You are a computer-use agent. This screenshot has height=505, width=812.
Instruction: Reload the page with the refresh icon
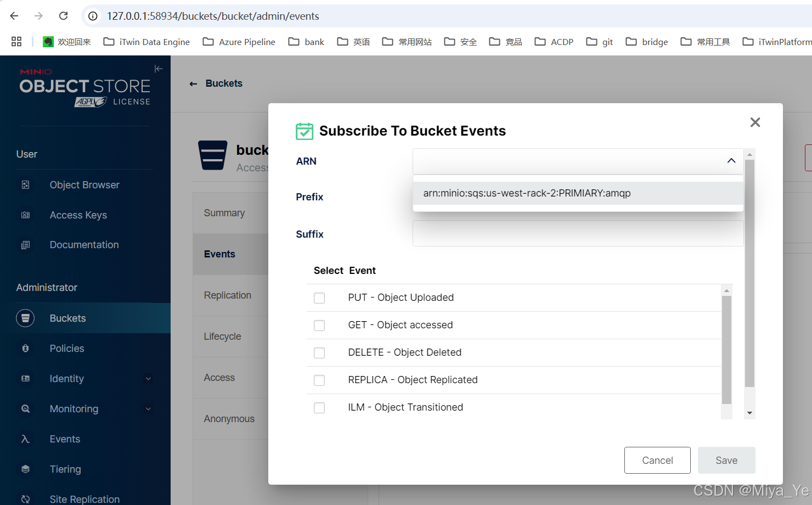(x=64, y=16)
